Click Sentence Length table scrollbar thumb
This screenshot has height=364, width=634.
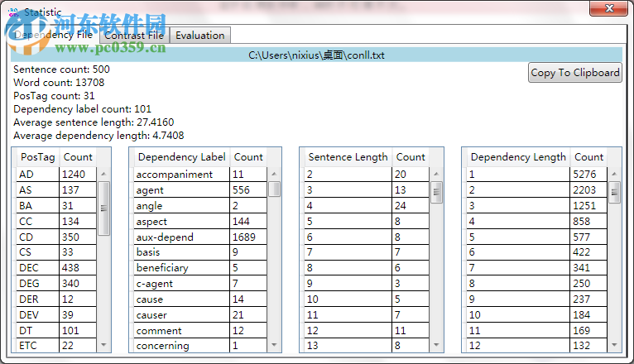436,192
